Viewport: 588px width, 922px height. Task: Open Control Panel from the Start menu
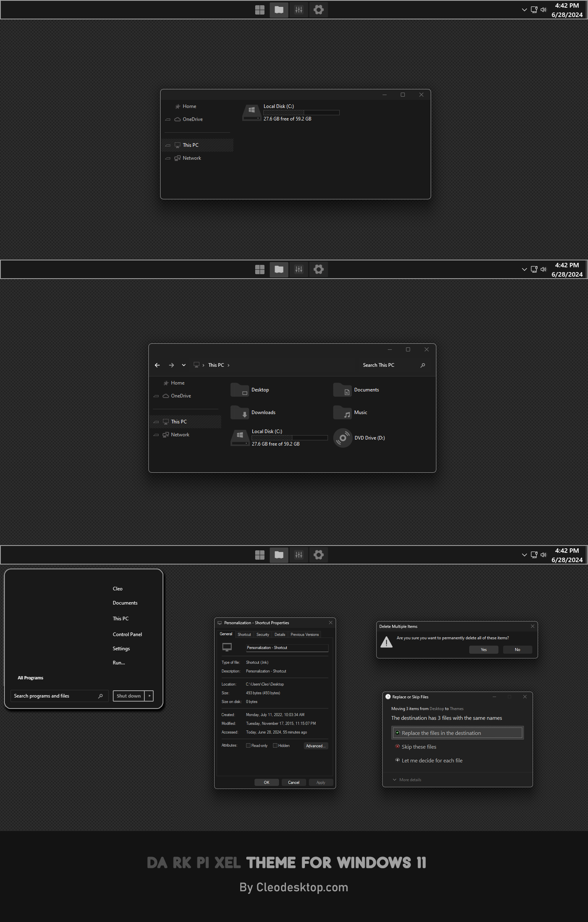127,634
